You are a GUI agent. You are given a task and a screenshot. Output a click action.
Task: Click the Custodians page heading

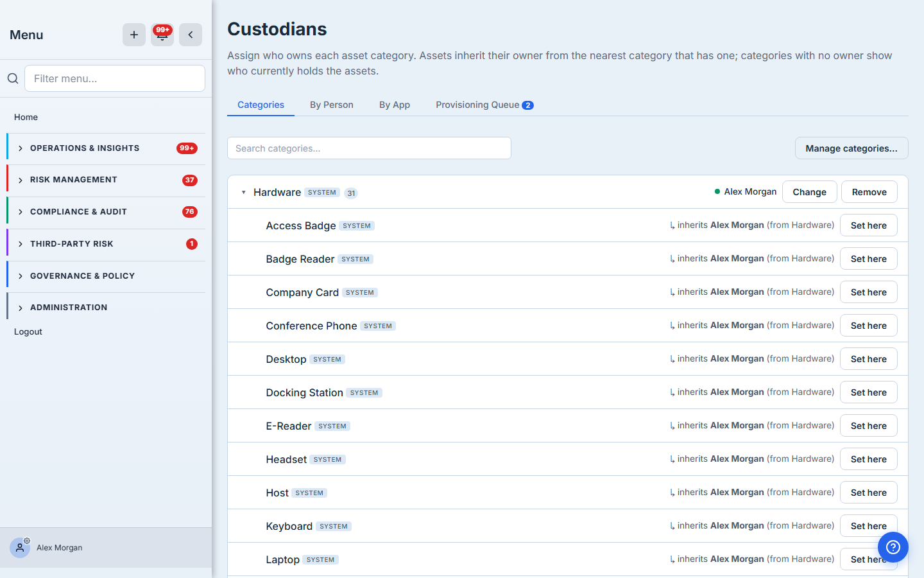click(x=277, y=29)
